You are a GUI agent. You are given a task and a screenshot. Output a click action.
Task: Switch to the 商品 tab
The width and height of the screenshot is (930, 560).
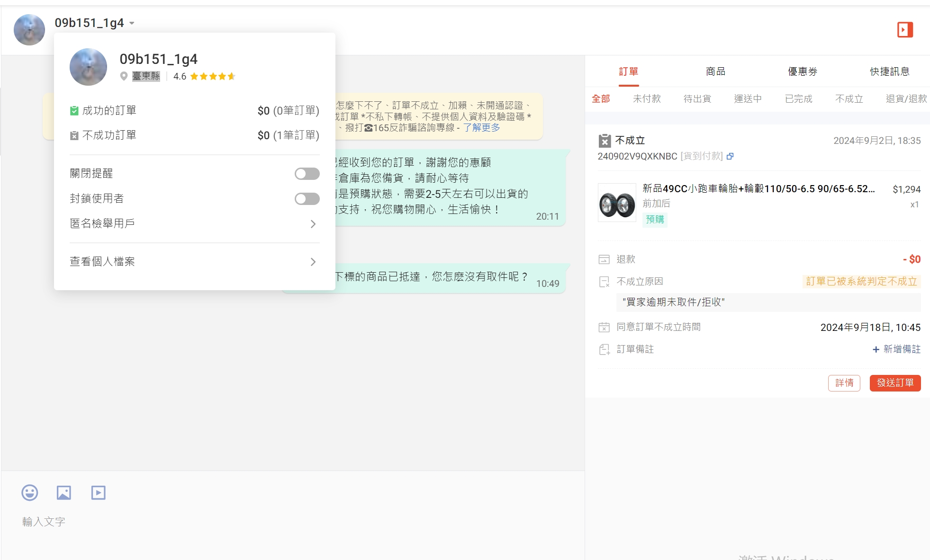tap(715, 71)
